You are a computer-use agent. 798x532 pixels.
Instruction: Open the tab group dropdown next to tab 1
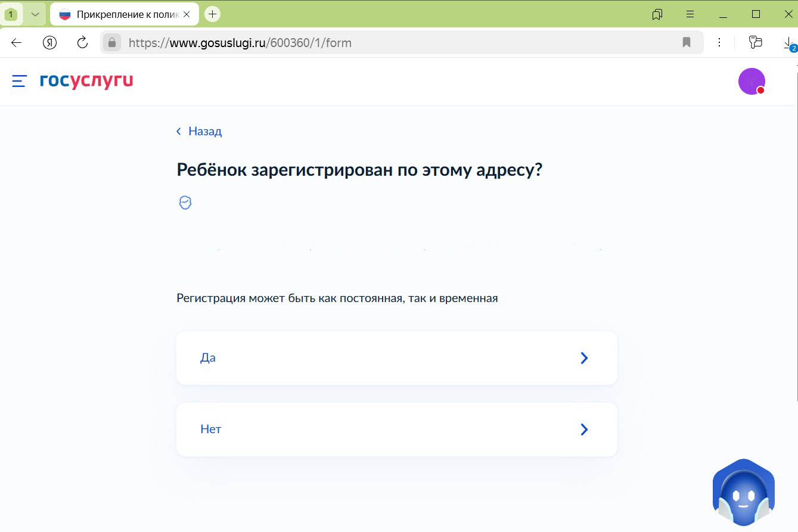coord(33,14)
